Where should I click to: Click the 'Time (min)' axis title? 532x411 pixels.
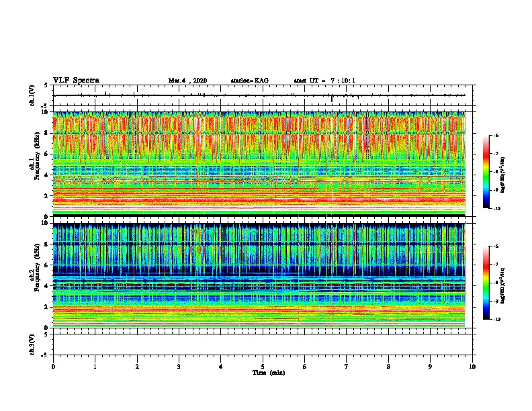pos(269,373)
